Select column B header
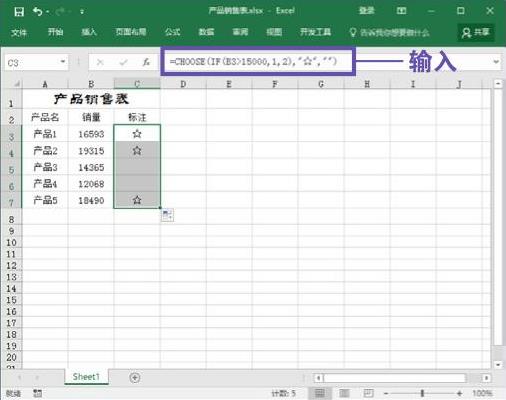This screenshot has height=400, width=506. point(91,84)
